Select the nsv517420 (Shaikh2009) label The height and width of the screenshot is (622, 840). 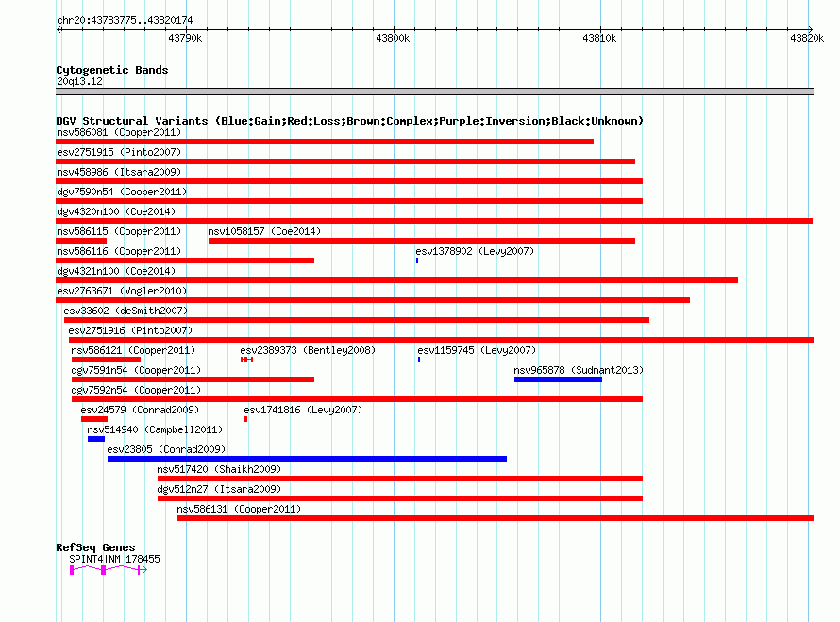[x=219, y=469]
